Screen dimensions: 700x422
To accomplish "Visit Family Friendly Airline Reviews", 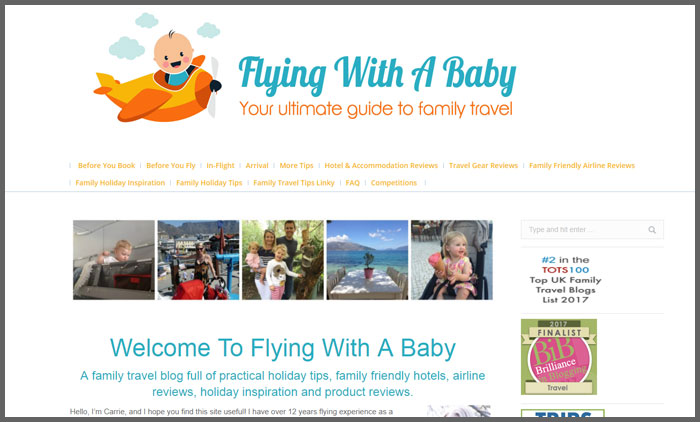I will pyautogui.click(x=582, y=166).
